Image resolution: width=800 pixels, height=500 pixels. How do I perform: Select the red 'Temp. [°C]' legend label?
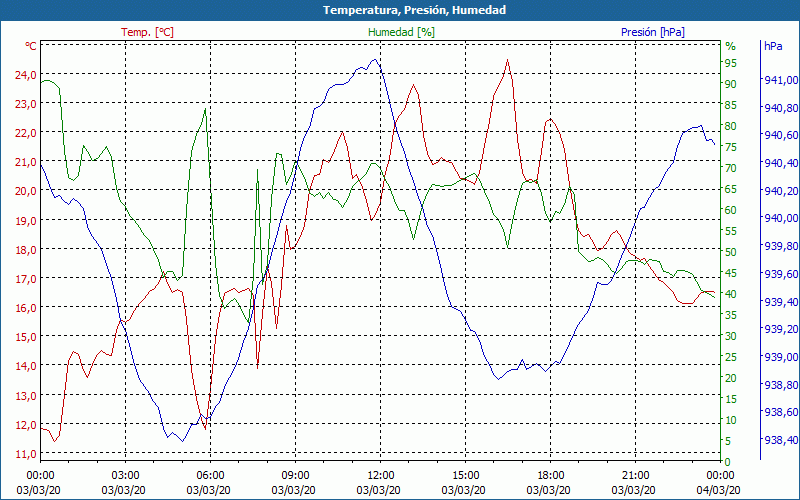[x=147, y=32]
